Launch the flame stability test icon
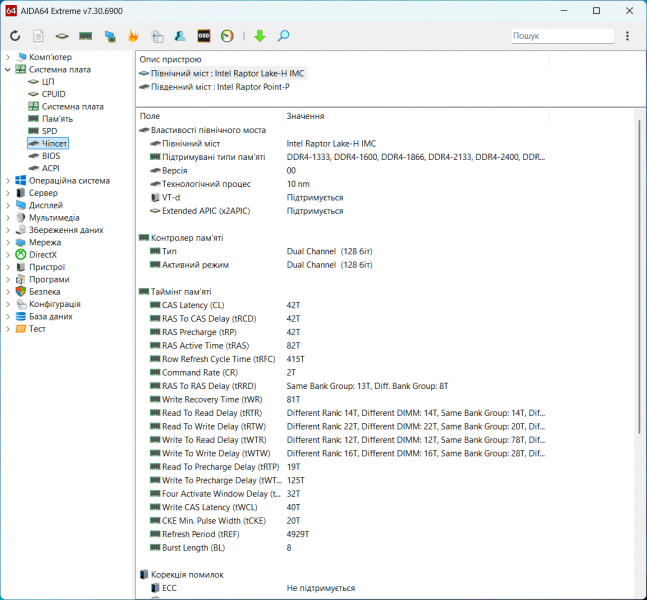Image resolution: width=647 pixels, height=600 pixels. click(133, 36)
